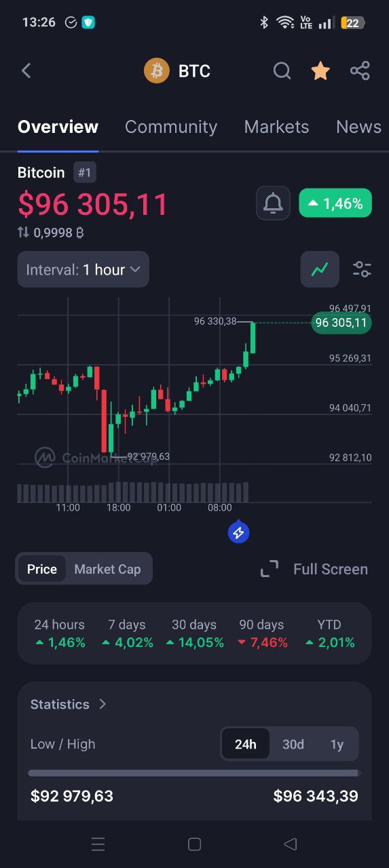Screen dimensions: 389x868
Task: Switch chart to Market Cap
Action: pos(107,569)
